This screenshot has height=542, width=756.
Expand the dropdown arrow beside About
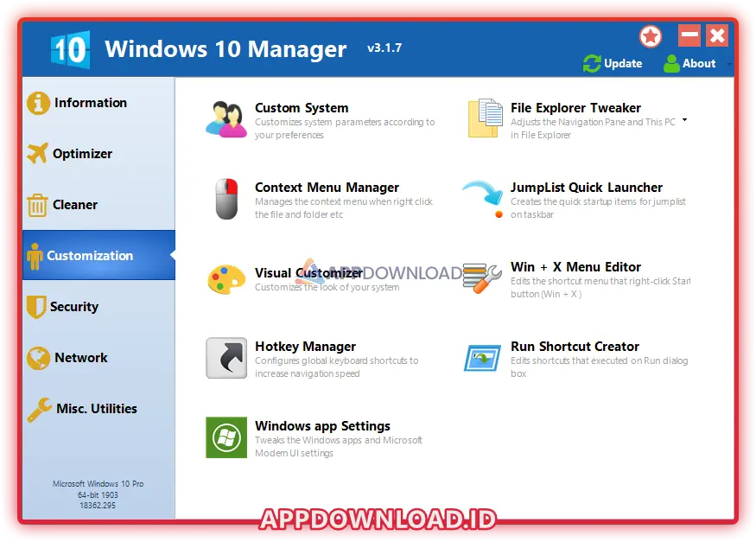(729, 64)
